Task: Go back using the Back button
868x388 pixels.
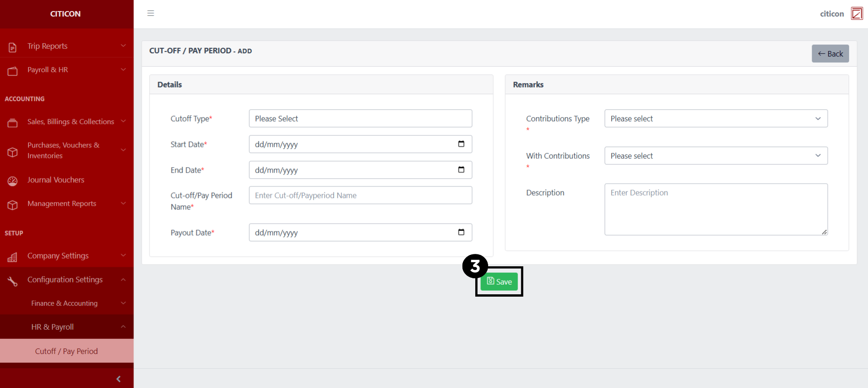Action: coord(830,54)
